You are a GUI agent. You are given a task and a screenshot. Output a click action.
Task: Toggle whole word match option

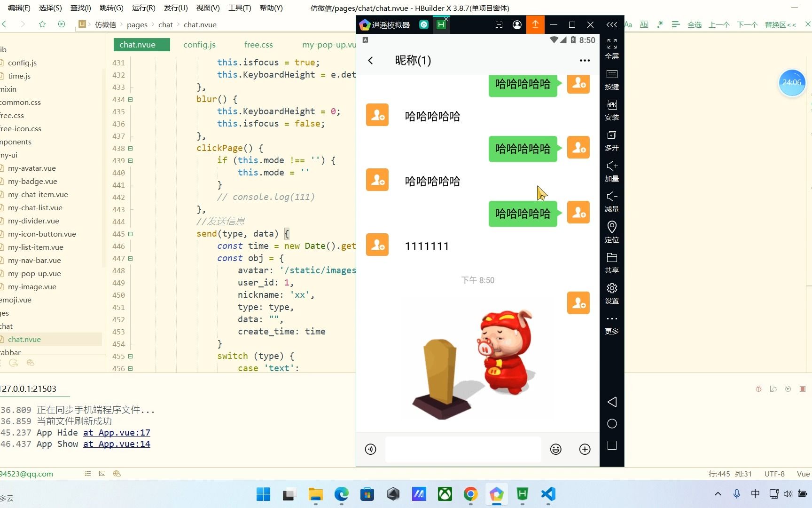[x=644, y=24]
